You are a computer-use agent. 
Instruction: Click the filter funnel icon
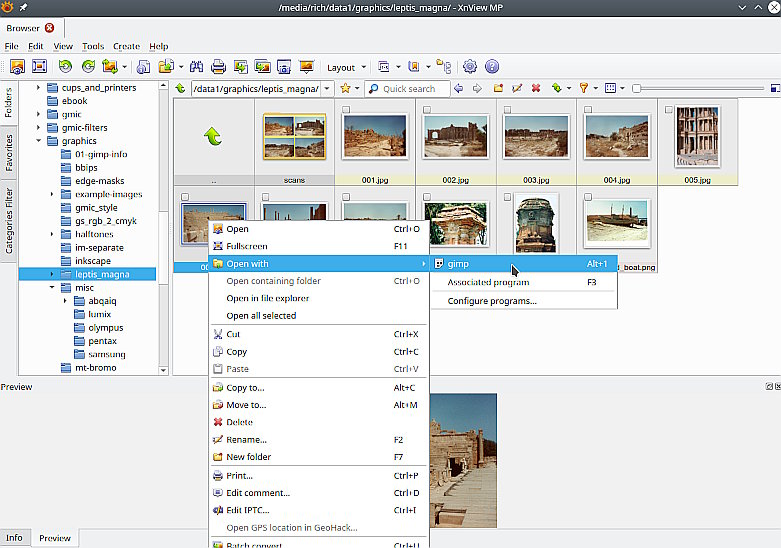click(x=584, y=89)
